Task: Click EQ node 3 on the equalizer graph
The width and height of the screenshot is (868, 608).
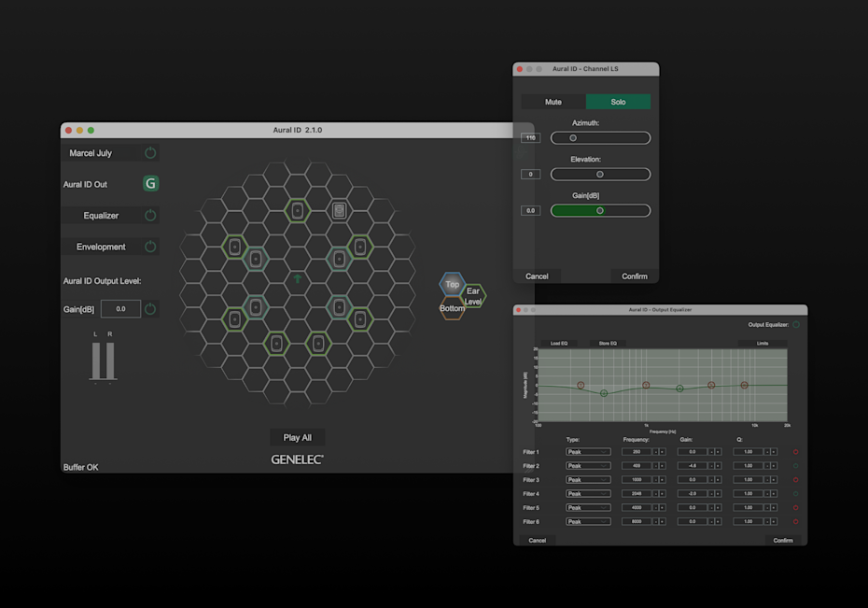Action: 646,385
